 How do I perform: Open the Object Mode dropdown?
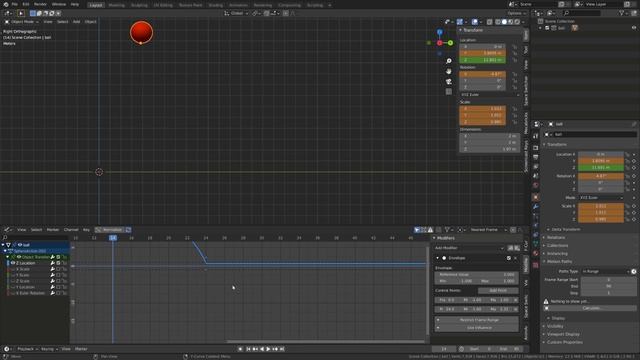pyautogui.click(x=22, y=22)
